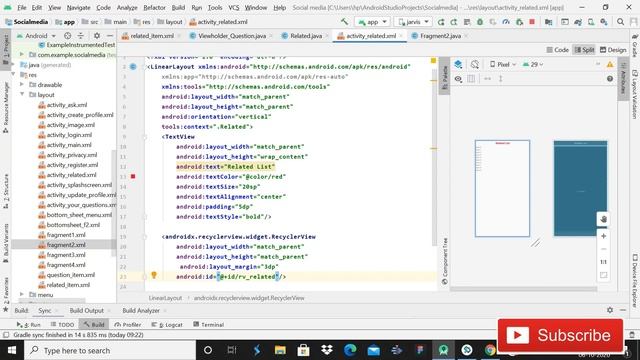Click Windows taskbar search box
Screen dimensions: 640x360
coord(110,350)
